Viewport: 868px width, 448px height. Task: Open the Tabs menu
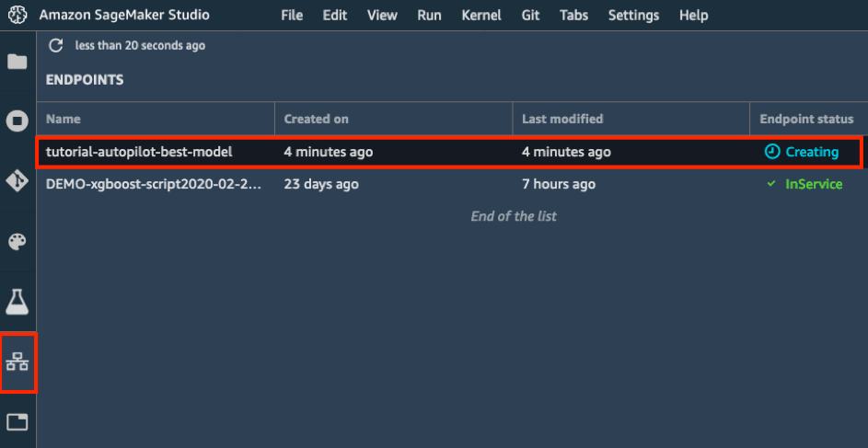pyautogui.click(x=574, y=15)
